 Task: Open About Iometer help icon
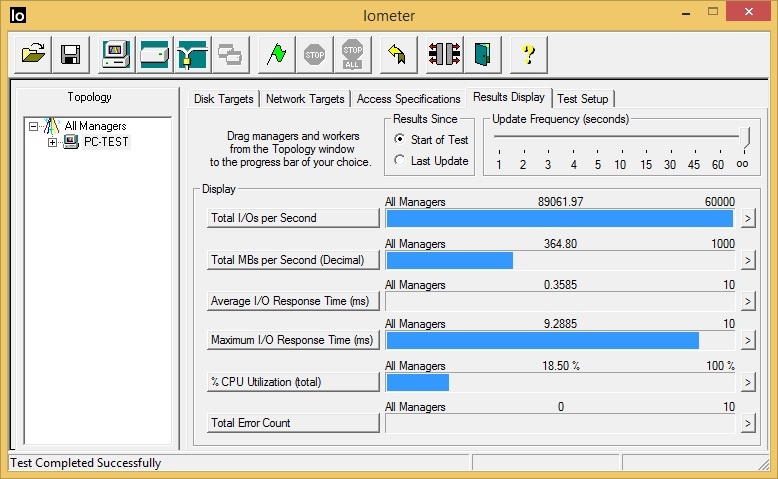529,55
